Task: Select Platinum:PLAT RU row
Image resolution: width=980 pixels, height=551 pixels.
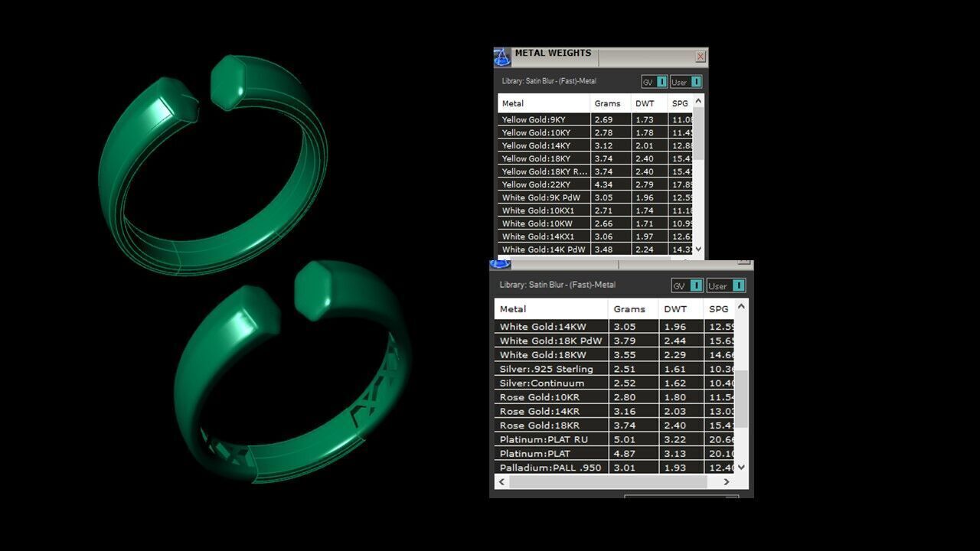Action: (x=614, y=439)
